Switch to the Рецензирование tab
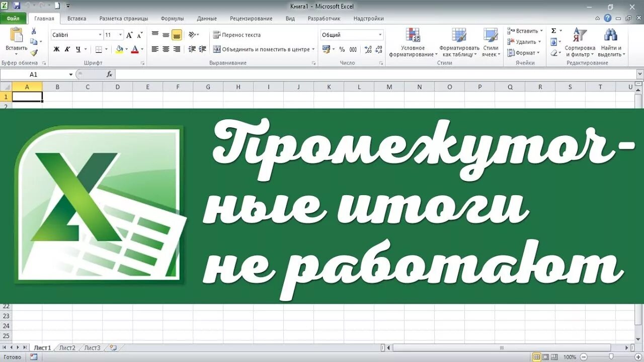 tap(251, 19)
